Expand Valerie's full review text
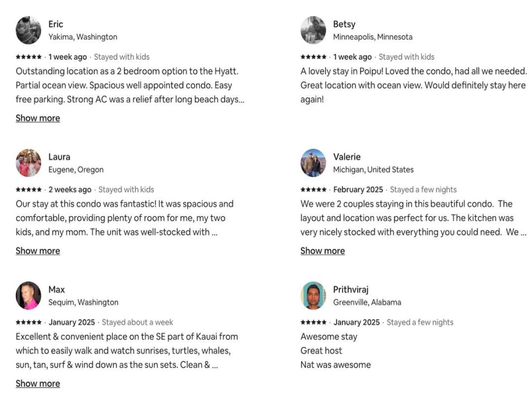The width and height of the screenshot is (532, 394). [x=323, y=251]
